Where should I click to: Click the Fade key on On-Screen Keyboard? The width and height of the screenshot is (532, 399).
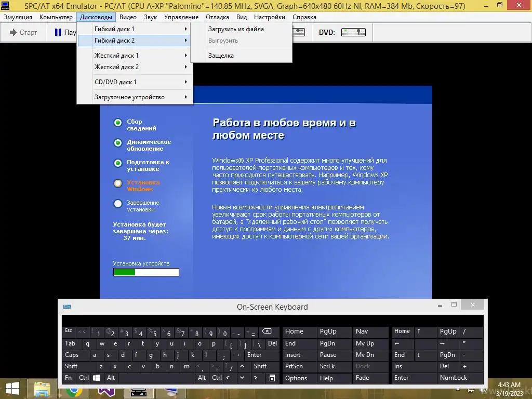371,378
